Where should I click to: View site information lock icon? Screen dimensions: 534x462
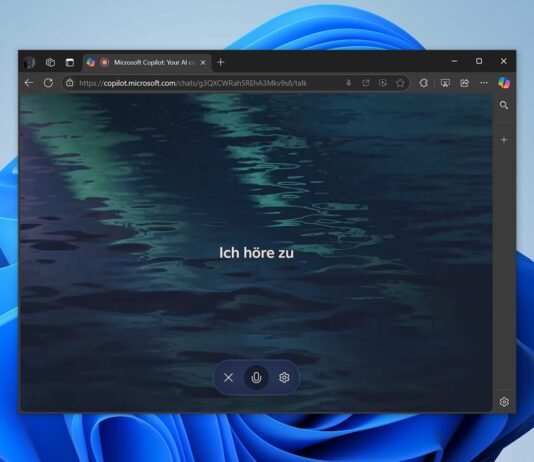70,83
